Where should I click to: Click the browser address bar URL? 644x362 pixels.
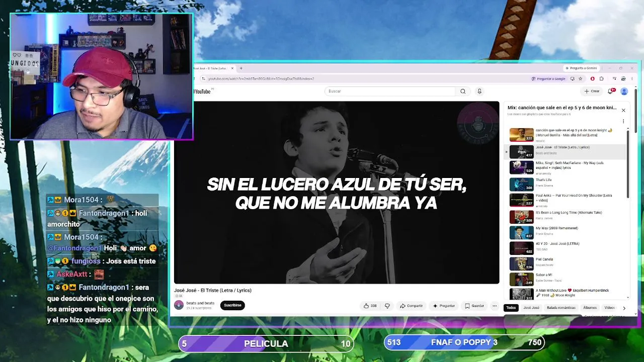click(261, 78)
